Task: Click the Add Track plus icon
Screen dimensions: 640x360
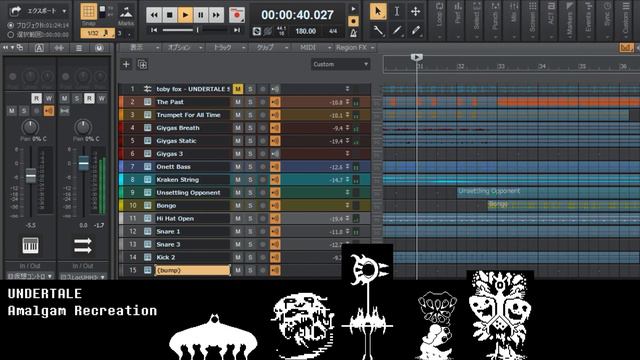Action: point(126,64)
